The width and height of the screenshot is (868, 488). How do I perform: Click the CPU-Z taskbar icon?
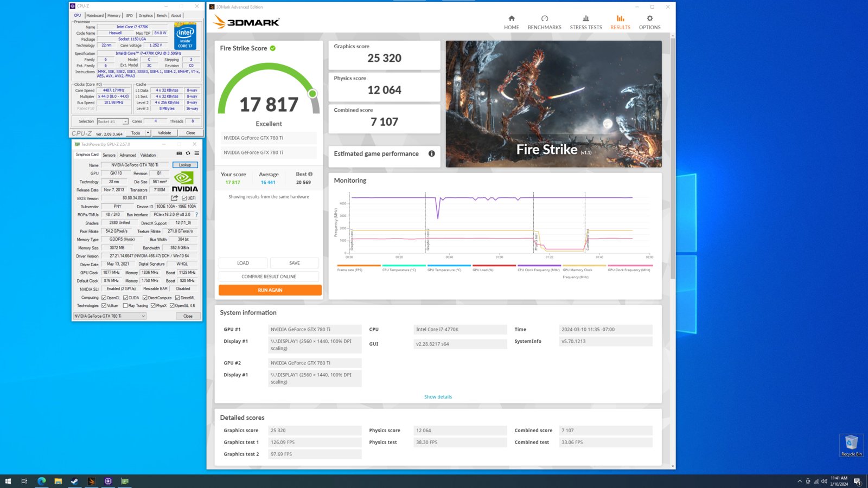tap(108, 481)
